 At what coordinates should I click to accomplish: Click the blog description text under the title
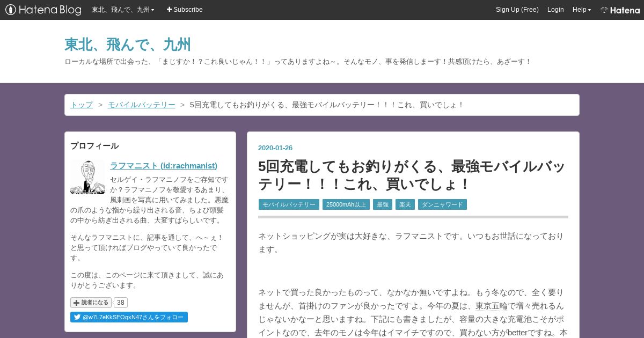point(297,62)
